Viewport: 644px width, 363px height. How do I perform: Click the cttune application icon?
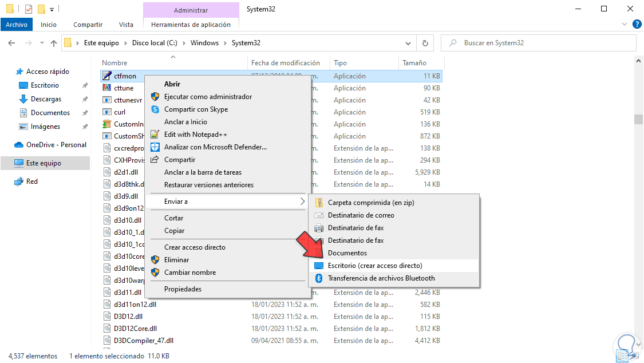coord(107,88)
